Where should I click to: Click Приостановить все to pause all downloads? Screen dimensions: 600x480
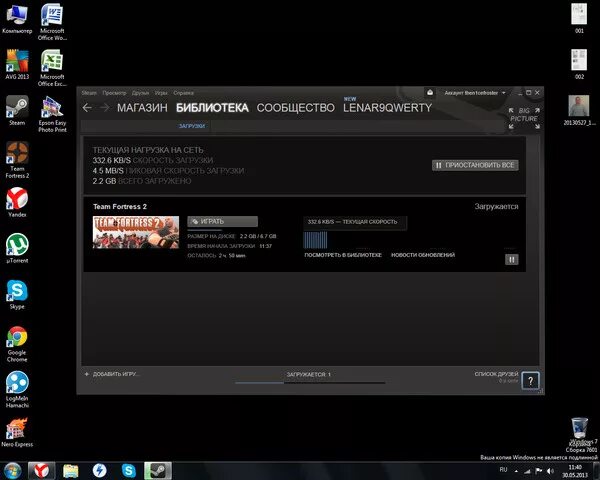475,165
